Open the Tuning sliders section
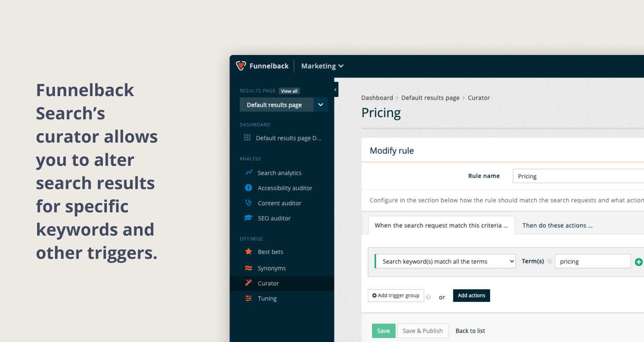644x342 pixels. click(261, 299)
